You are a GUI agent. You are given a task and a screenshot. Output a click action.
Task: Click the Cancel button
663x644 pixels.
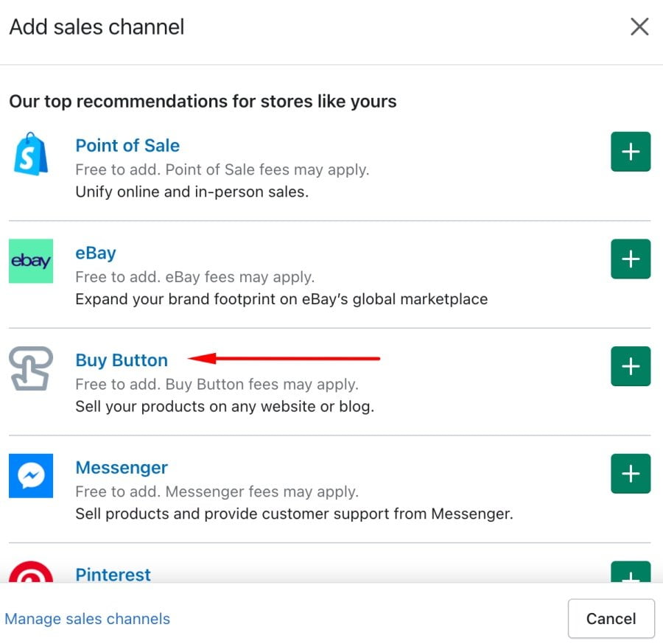point(611,619)
